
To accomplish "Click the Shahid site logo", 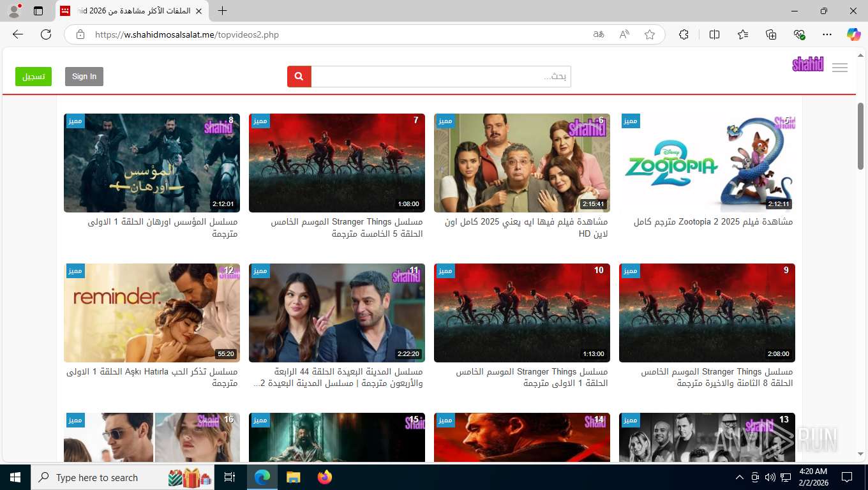I will (808, 64).
